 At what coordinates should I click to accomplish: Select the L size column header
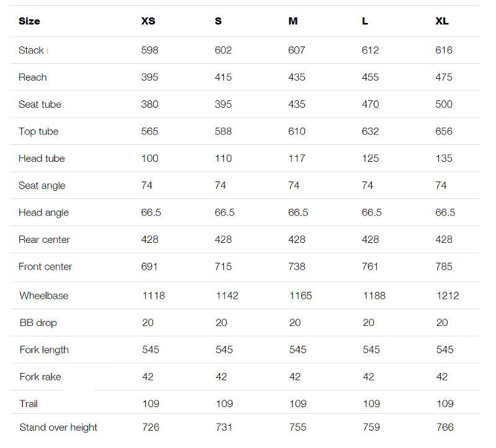[x=365, y=21]
